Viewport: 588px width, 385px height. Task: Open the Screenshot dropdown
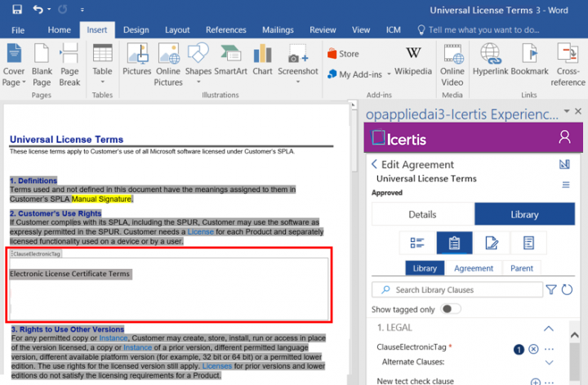[x=298, y=63]
